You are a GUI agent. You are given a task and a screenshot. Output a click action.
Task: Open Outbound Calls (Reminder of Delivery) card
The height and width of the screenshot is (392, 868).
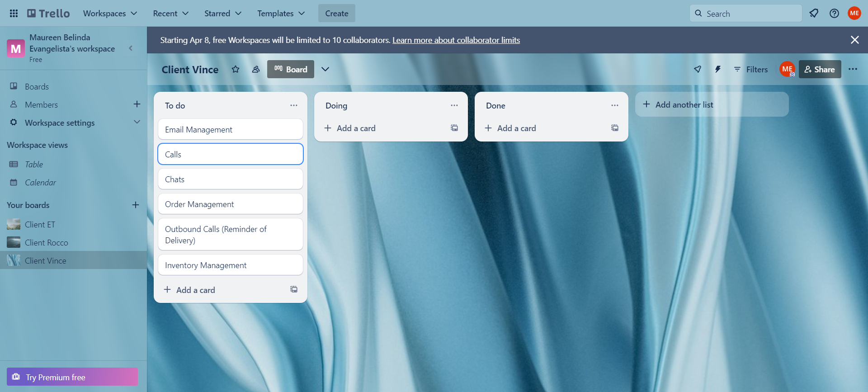point(231,234)
